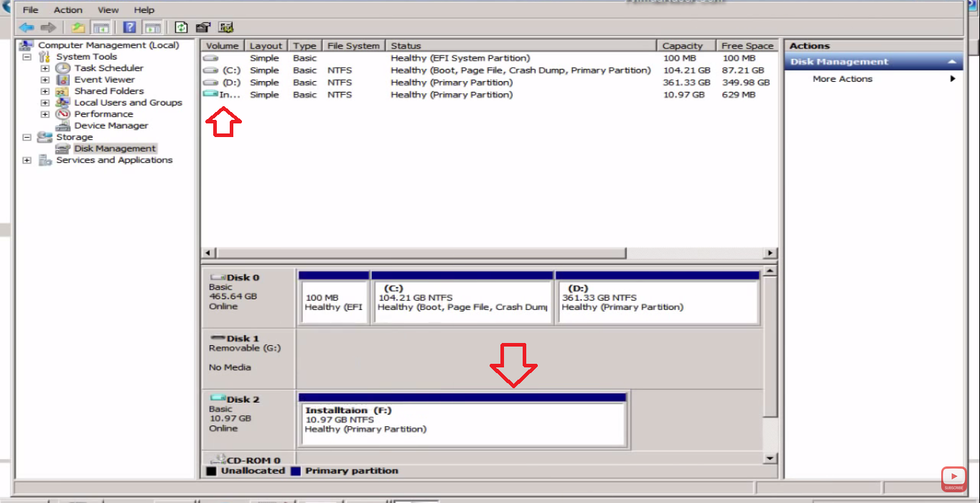Screen dimensions: 980x503
Task: Sort by the Capacity column header
Action: [686, 45]
